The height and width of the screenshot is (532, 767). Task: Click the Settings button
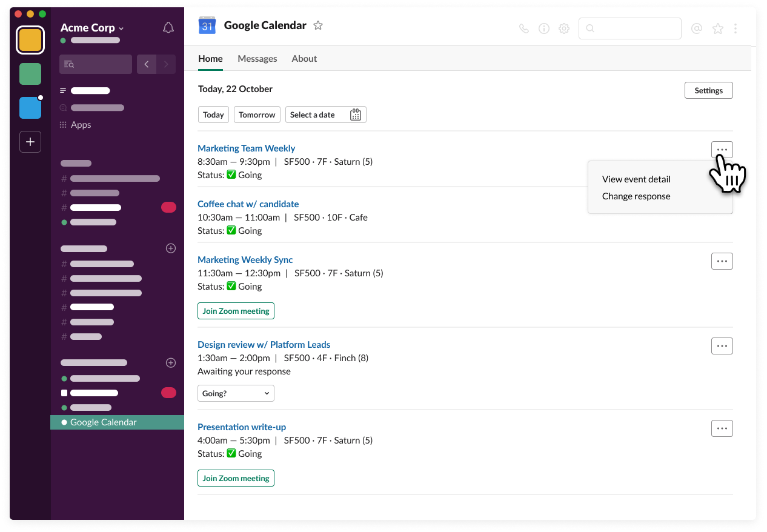coord(709,90)
